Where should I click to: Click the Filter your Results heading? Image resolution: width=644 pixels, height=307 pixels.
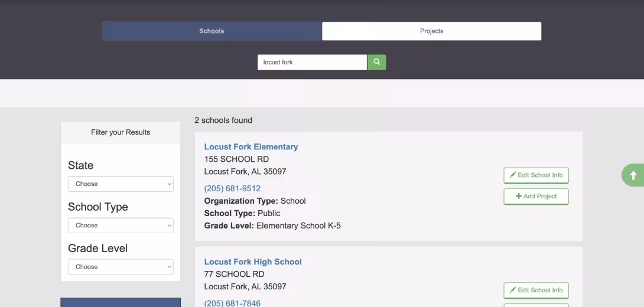pyautogui.click(x=121, y=132)
